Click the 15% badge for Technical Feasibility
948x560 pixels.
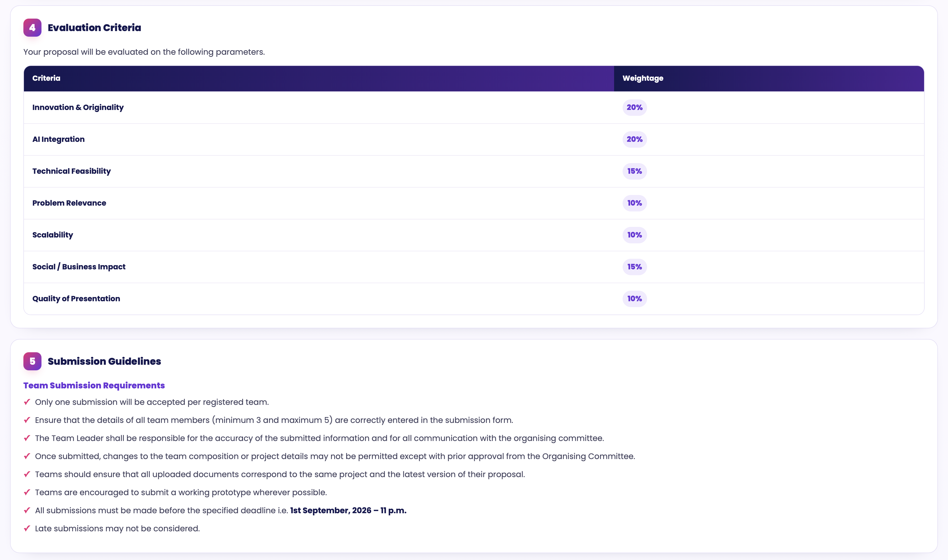[634, 171]
